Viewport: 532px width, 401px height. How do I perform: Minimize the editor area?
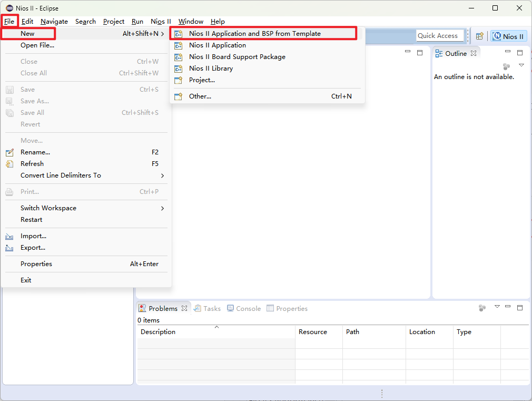(408, 52)
